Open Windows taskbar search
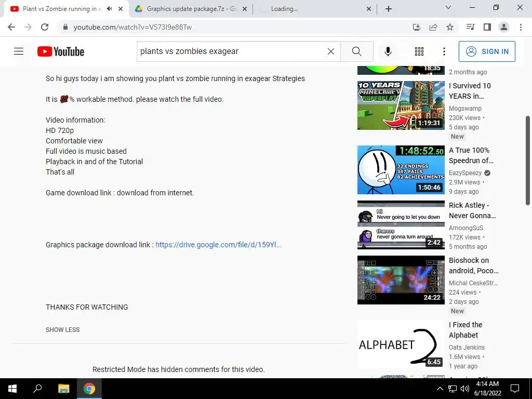The width and height of the screenshot is (532, 399). [37, 389]
